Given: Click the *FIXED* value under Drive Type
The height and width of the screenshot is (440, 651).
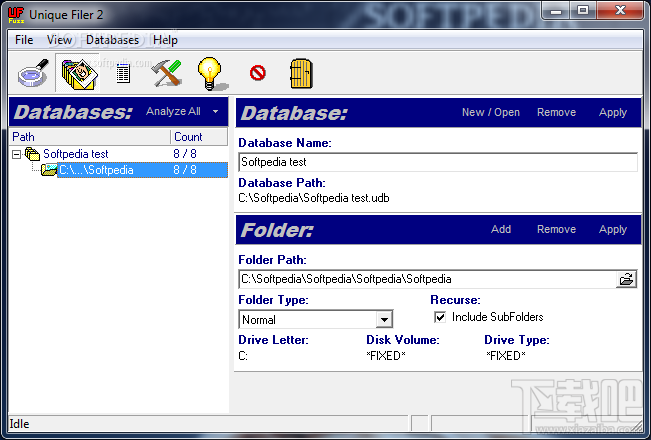Looking at the screenshot, I should pos(506,356).
